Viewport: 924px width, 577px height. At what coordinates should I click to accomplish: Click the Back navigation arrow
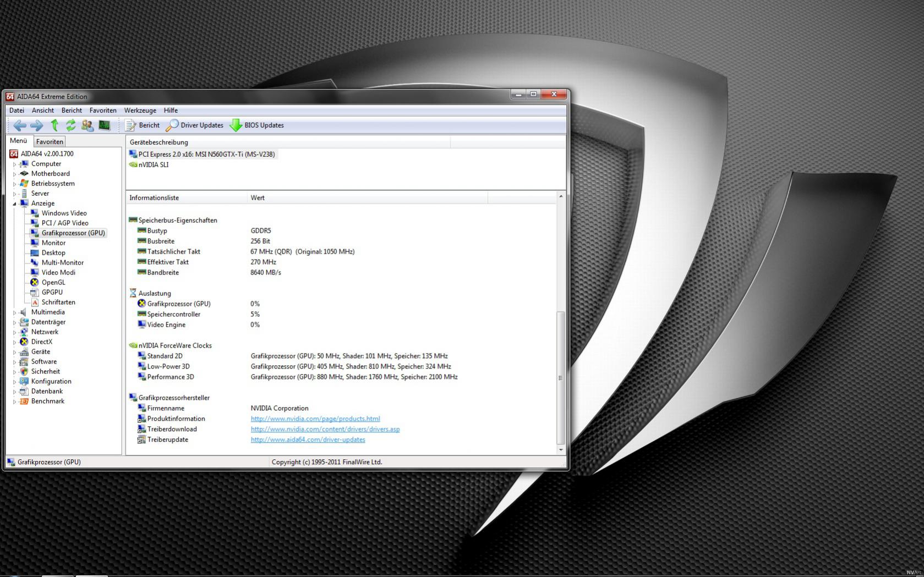point(20,125)
